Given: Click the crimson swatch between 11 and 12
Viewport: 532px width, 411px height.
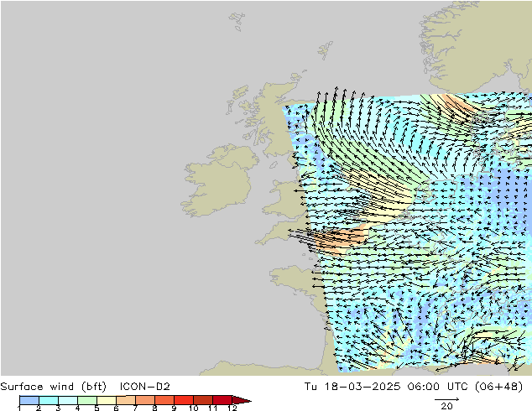Looking at the screenshot, I should (222, 400).
